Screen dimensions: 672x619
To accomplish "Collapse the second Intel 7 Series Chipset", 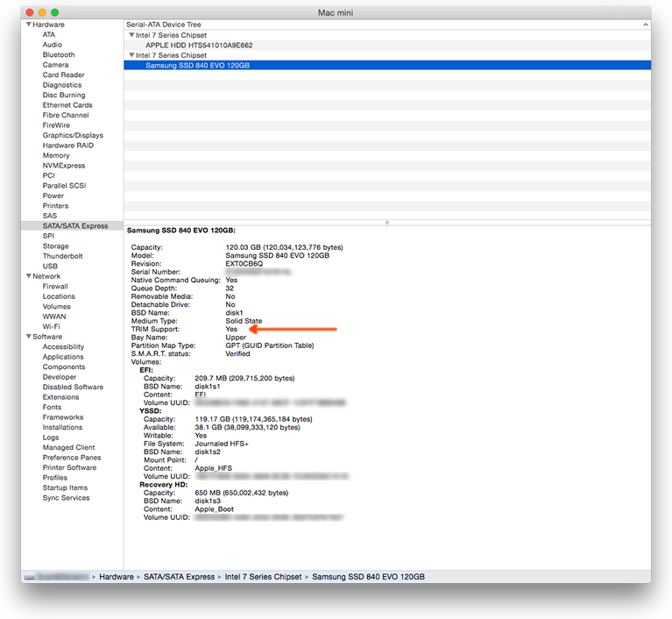I will [131, 55].
